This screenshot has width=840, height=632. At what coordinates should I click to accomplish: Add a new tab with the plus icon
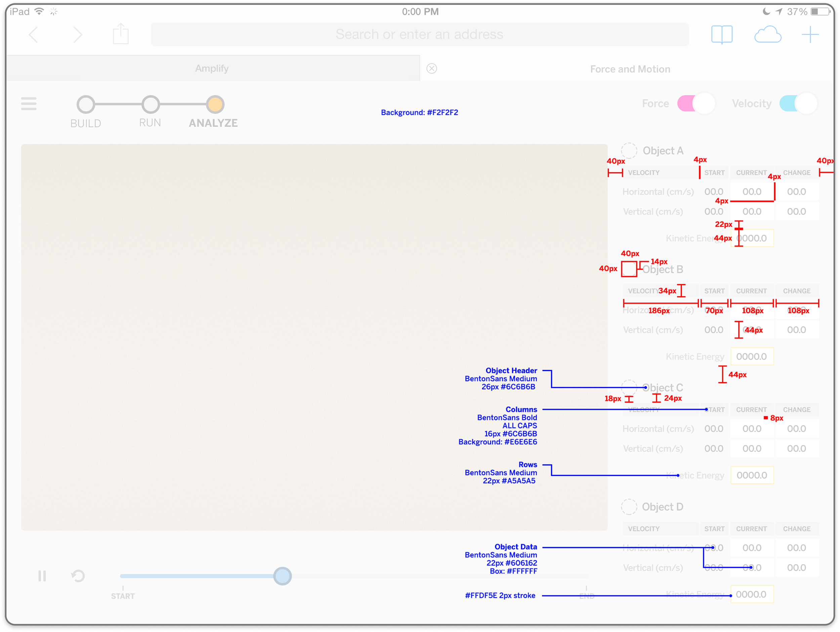click(810, 35)
